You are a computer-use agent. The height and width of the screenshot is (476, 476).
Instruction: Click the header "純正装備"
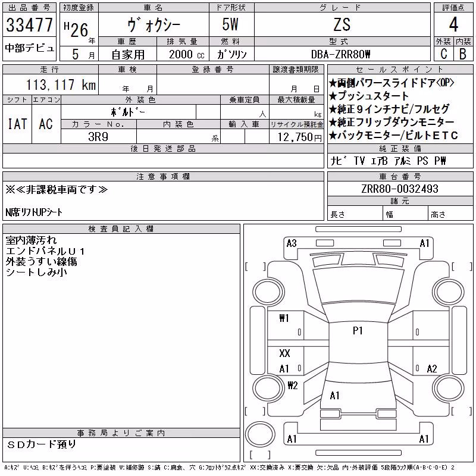tap(400, 148)
